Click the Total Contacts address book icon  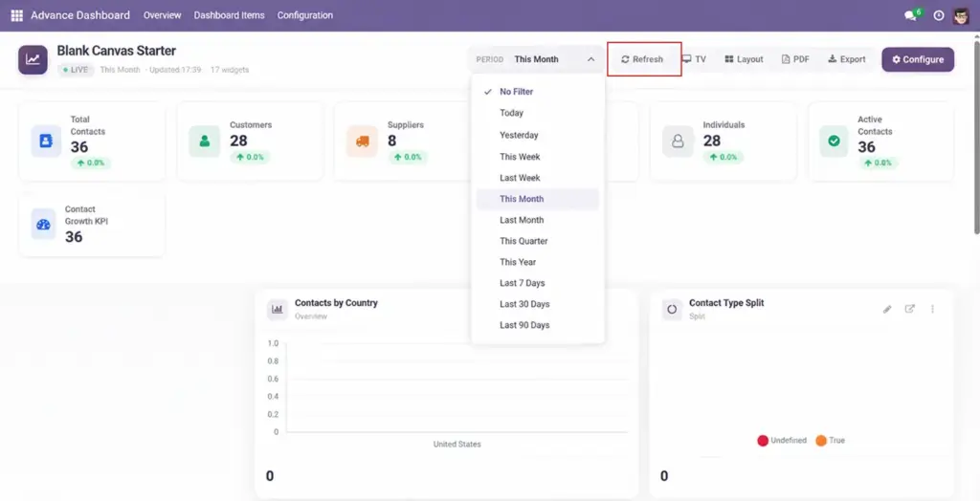(46, 142)
